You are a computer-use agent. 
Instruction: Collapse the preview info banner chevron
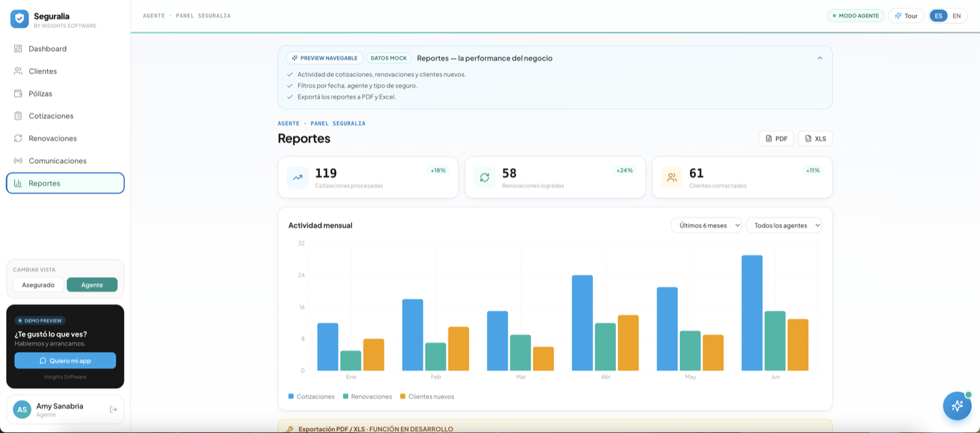[x=820, y=58]
